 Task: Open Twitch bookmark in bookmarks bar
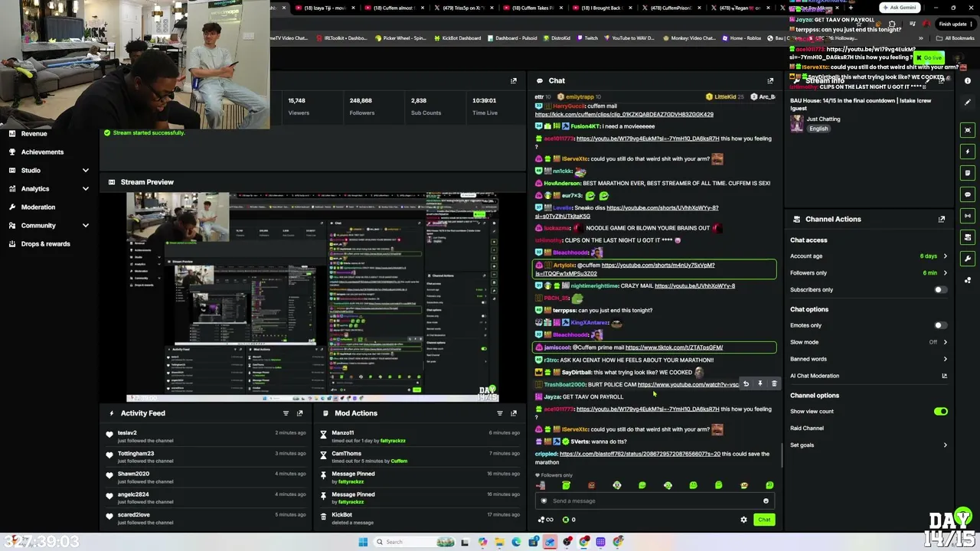point(587,38)
